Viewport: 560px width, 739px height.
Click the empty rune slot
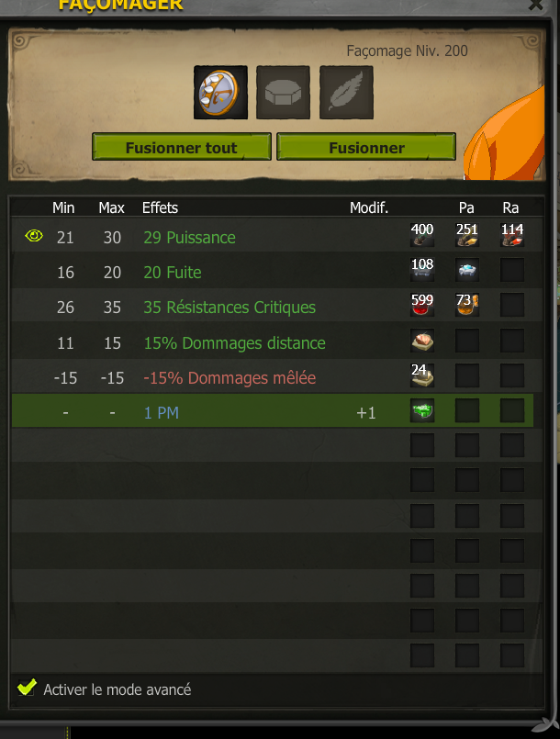coord(283,93)
